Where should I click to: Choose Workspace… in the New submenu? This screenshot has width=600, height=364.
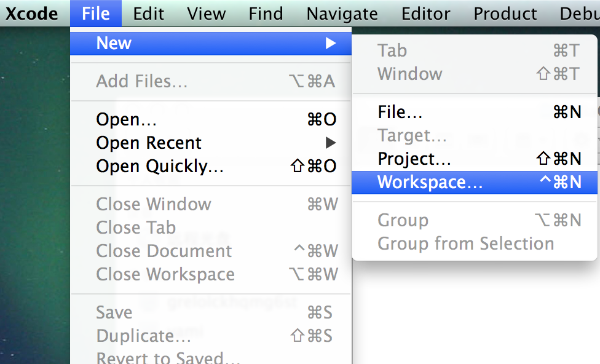(x=475, y=182)
